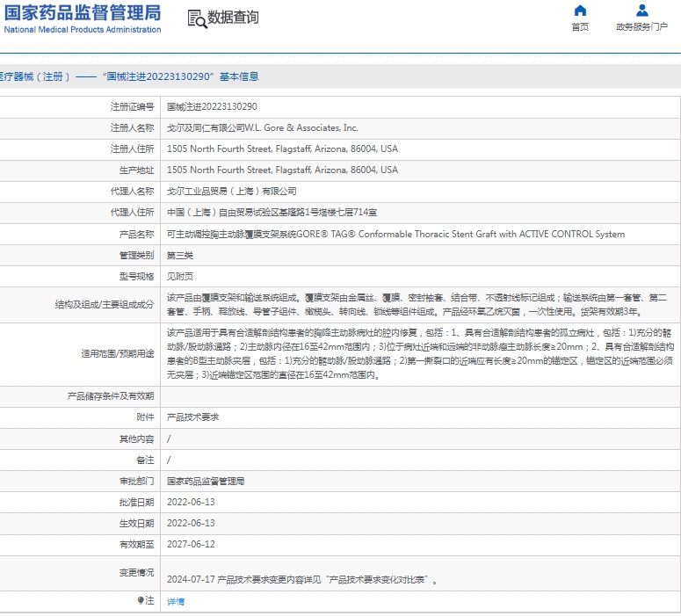Click the 数据查询 magnifier document icon
Image resolution: width=681 pixels, height=616 pixels.
197,19
